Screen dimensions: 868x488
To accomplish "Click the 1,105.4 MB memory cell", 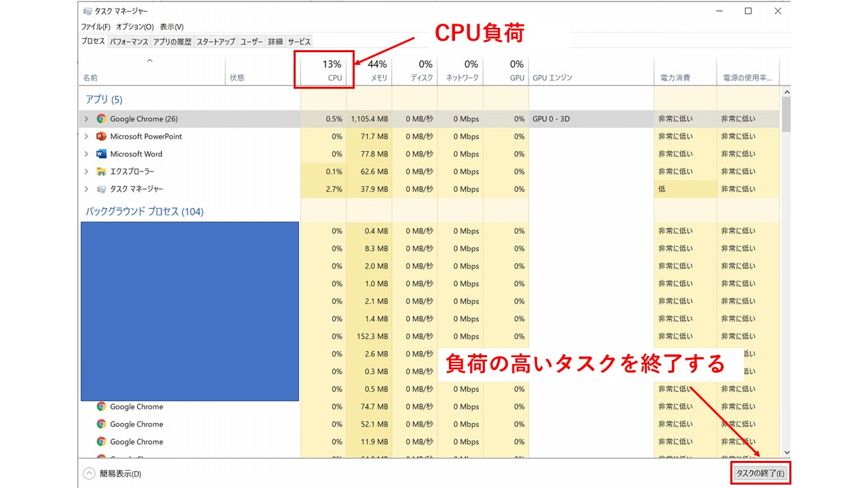I will click(369, 119).
